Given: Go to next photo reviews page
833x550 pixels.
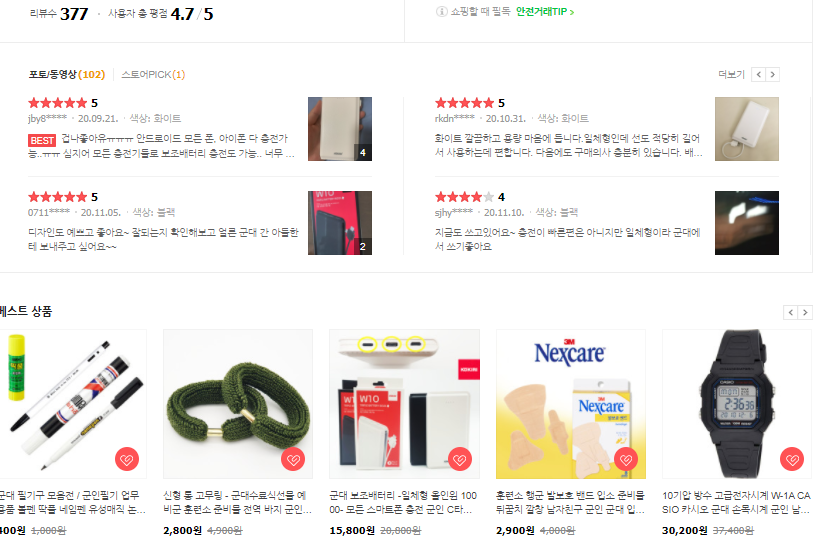Looking at the screenshot, I should [x=773, y=74].
